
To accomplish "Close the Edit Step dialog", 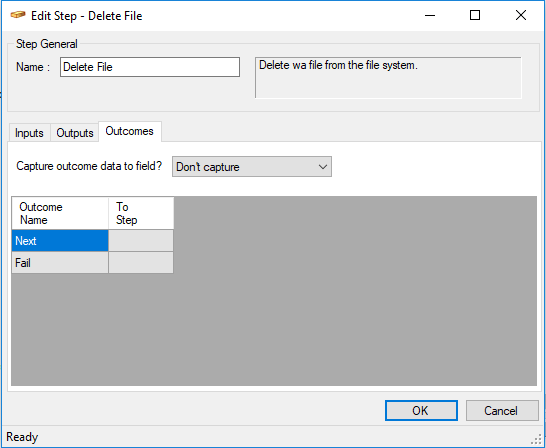I will [x=521, y=15].
